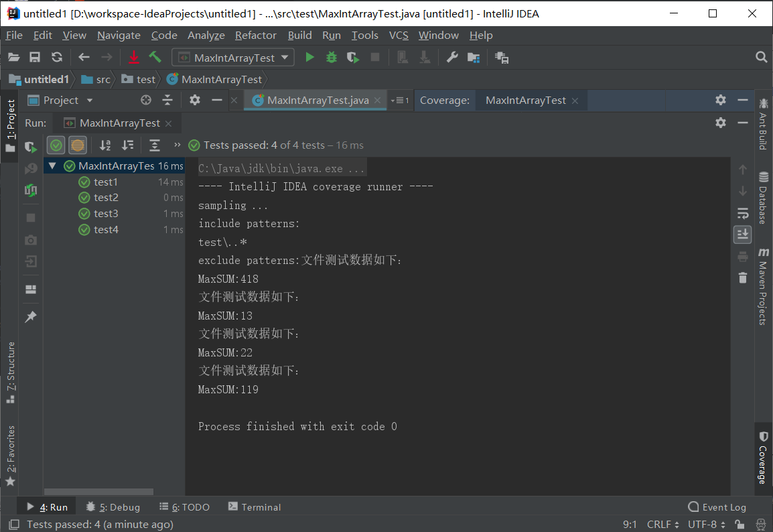
Task: Open the Refactor menu
Action: coord(256,35)
